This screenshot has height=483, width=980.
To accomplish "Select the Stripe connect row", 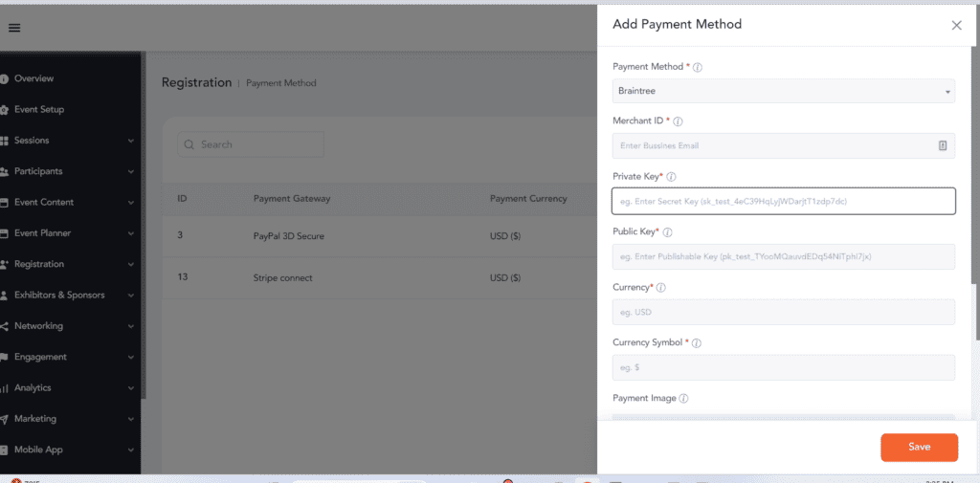I will (379, 278).
